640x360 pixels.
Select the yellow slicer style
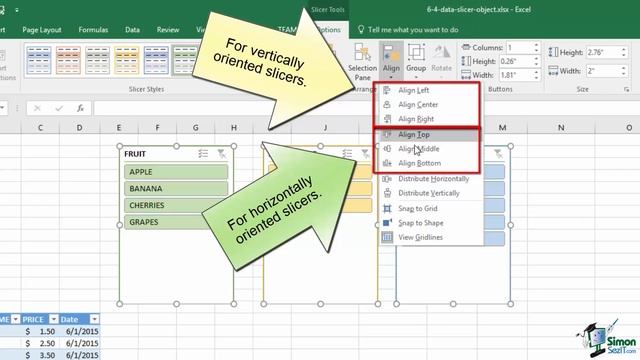127,60
